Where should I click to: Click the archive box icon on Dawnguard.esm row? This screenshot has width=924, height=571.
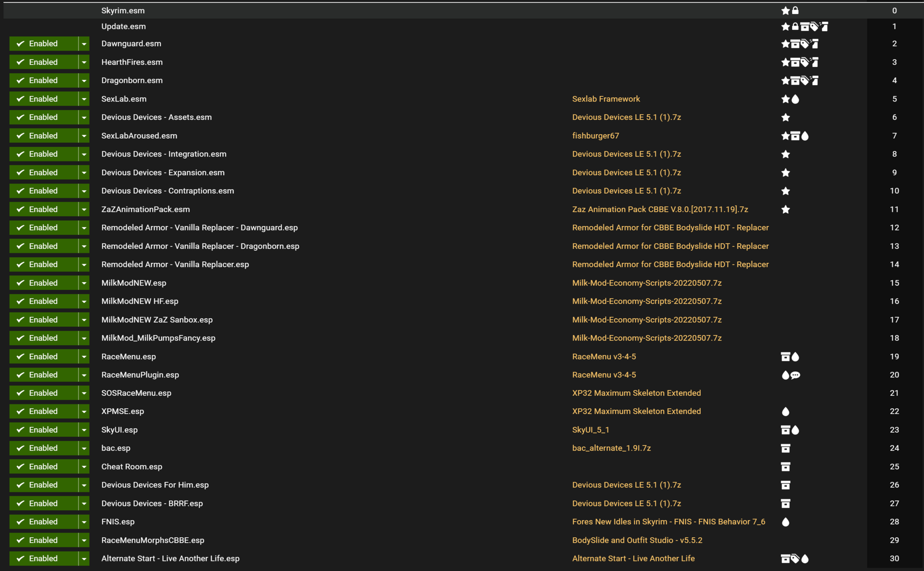[x=795, y=44]
